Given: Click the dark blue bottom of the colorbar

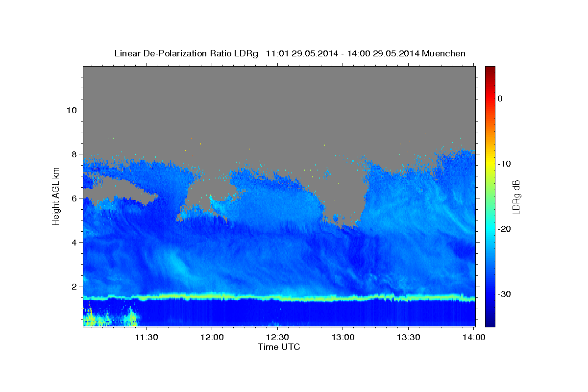Looking at the screenshot, I should [x=490, y=322].
